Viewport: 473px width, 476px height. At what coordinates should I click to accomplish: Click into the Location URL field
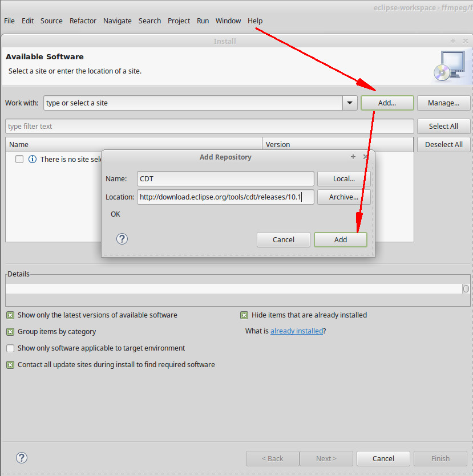225,197
